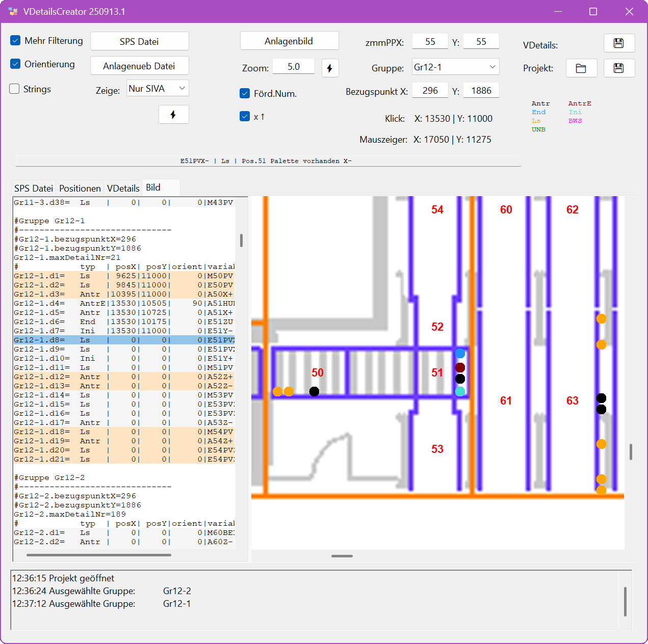
Task: Click the cyan dot near position 51
Action: coord(460,391)
